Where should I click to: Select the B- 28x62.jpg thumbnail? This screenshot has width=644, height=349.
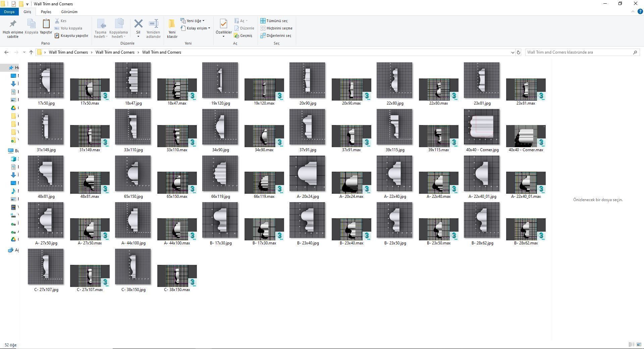click(482, 220)
